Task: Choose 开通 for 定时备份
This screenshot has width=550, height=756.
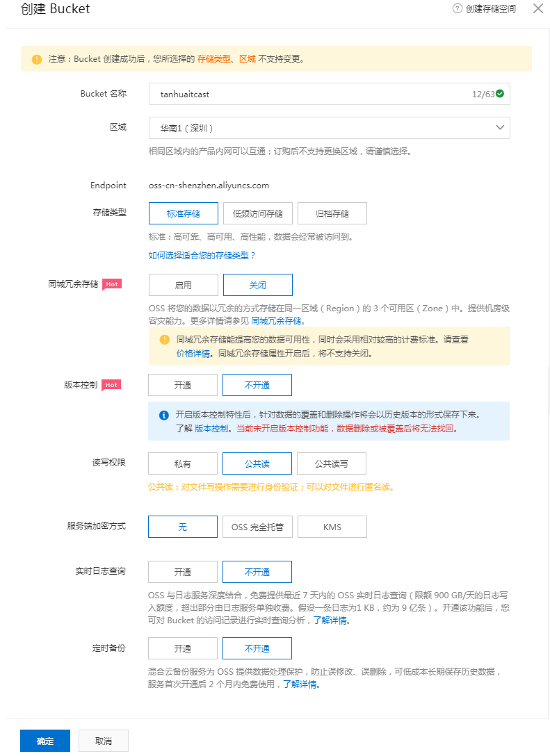Action: point(183,648)
